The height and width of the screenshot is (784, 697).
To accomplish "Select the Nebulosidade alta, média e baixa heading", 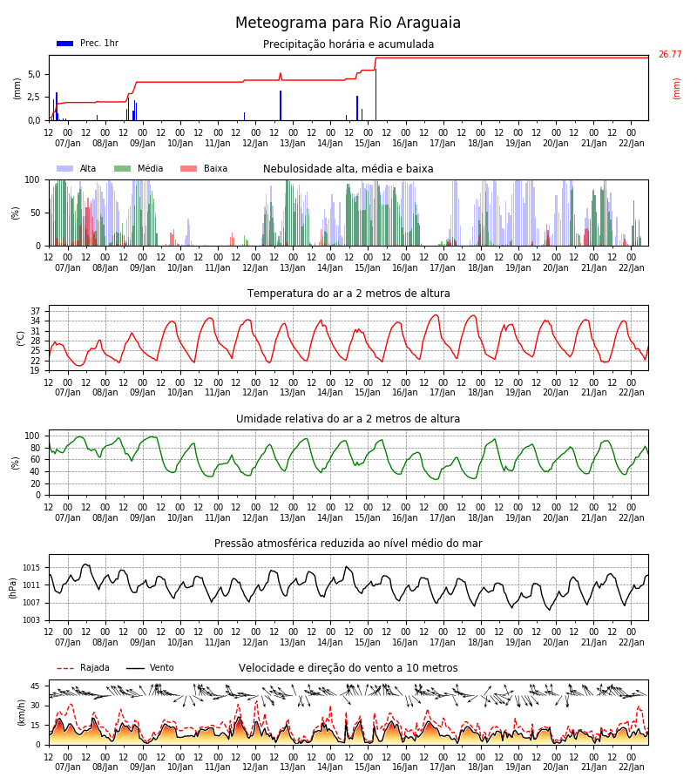I will pyautogui.click(x=348, y=168).
